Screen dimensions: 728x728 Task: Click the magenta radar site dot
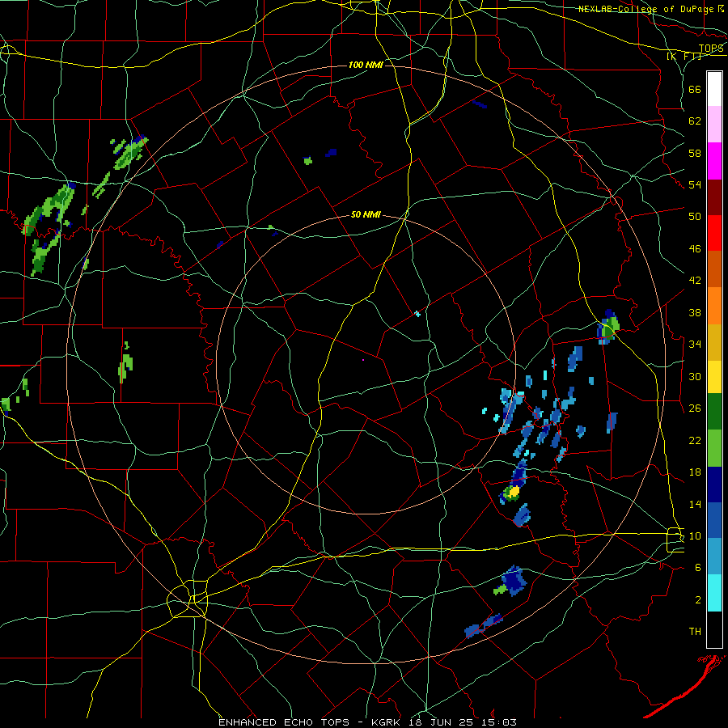coord(363,360)
